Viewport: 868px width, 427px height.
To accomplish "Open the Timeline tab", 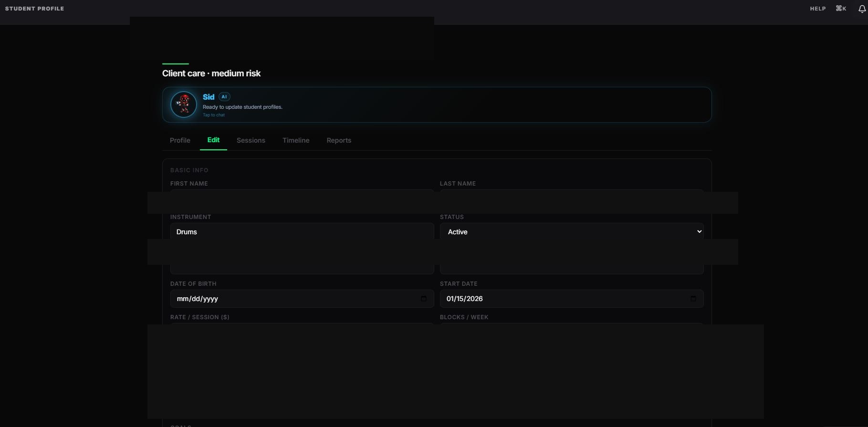I will 296,140.
